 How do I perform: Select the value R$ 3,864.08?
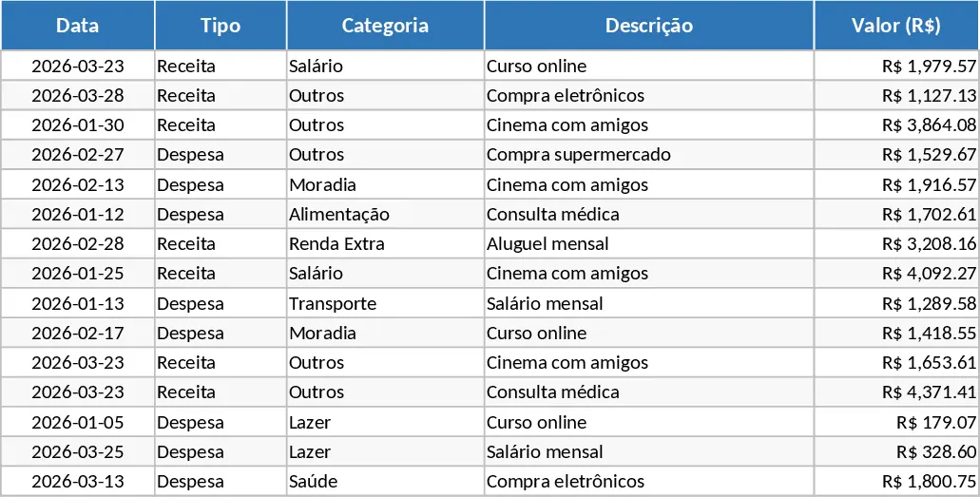click(896, 125)
